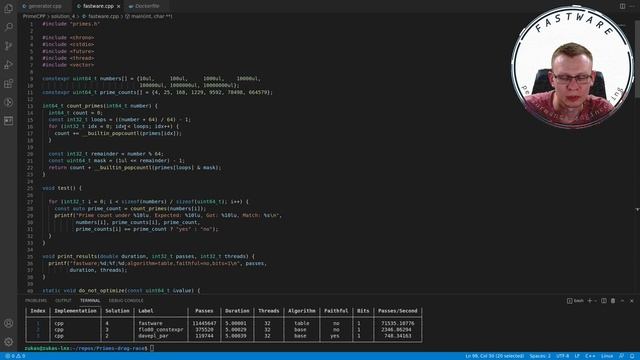This screenshot has height=360, width=640.
Task: Open the Manage gear icon
Action: coord(8,342)
